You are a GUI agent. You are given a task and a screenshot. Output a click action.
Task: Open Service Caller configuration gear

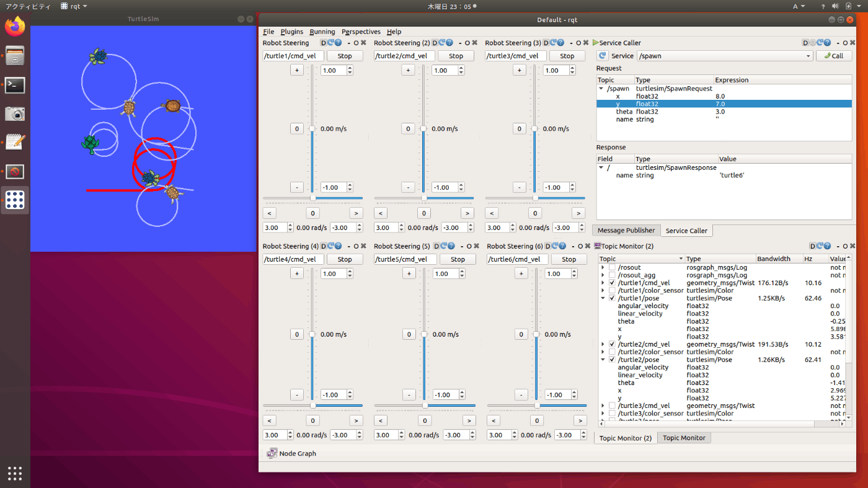[x=812, y=43]
